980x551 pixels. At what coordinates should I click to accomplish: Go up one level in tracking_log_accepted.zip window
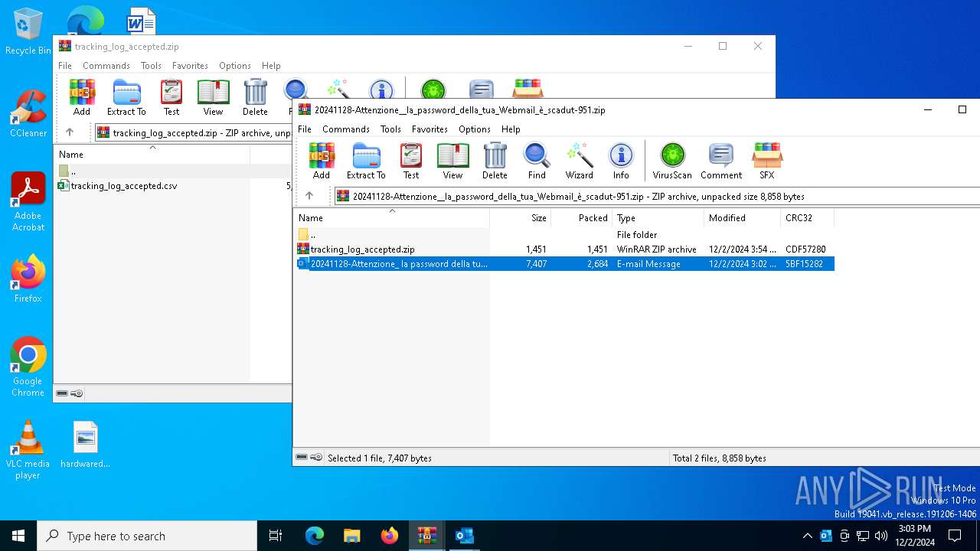70,132
